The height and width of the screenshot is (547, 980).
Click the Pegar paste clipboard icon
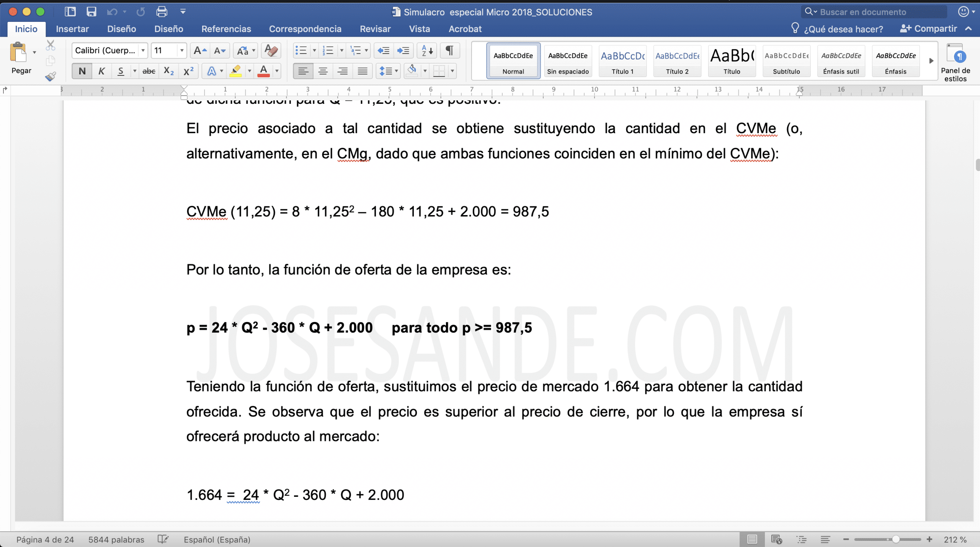click(x=18, y=52)
